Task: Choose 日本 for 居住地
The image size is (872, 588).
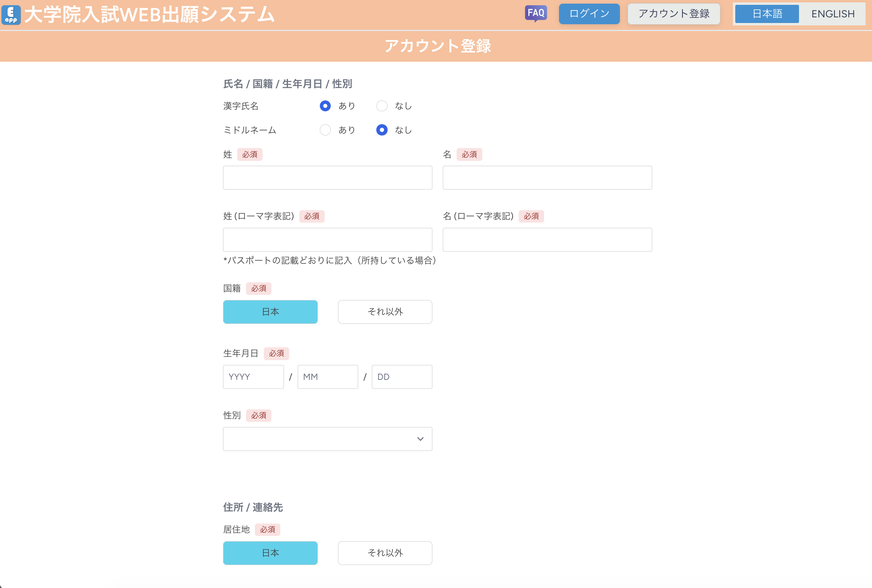Action: pos(270,553)
